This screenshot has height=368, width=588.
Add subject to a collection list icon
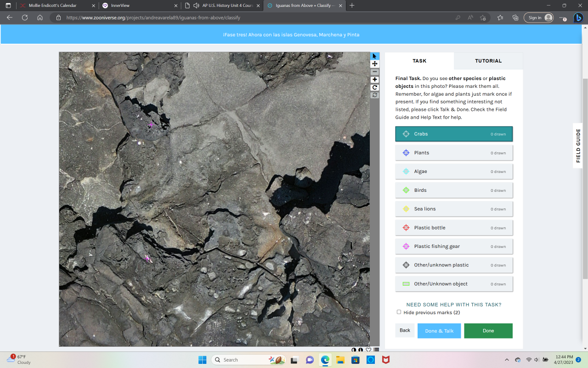click(376, 350)
